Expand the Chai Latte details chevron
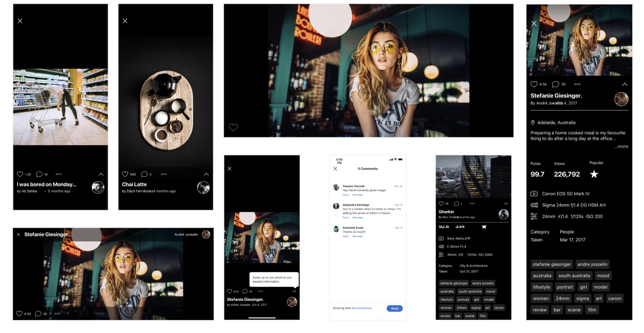Screen dimensions: 644x333 pyautogui.click(x=206, y=174)
